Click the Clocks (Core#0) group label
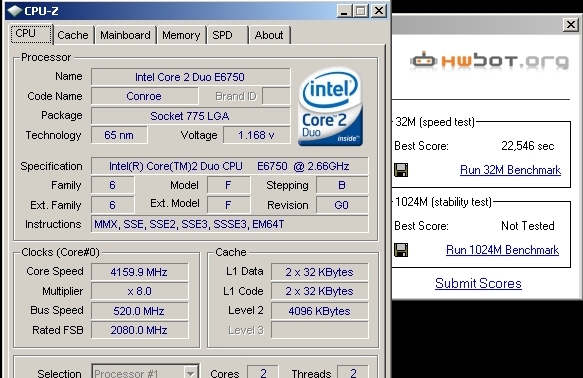This screenshot has width=583, height=378. tap(61, 252)
